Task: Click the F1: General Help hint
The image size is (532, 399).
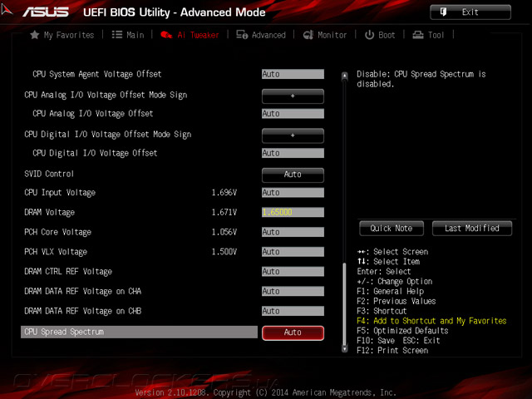Action: coord(390,292)
